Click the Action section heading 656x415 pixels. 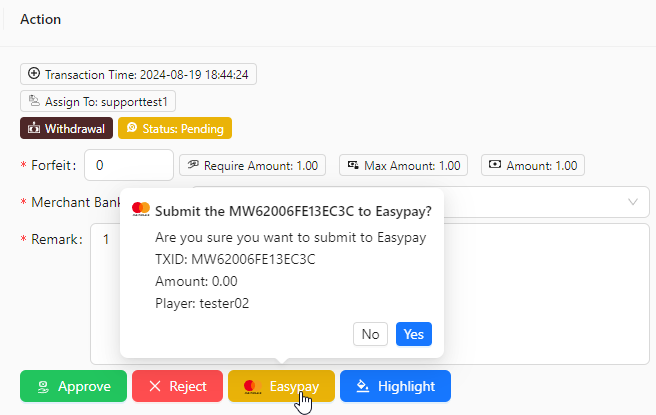41,19
